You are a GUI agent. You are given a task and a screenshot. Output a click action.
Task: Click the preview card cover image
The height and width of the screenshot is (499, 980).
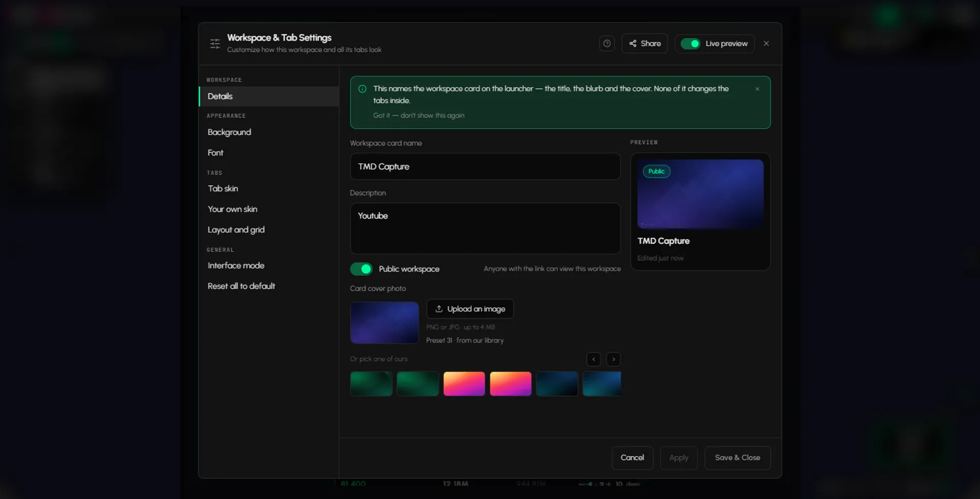pyautogui.click(x=700, y=194)
